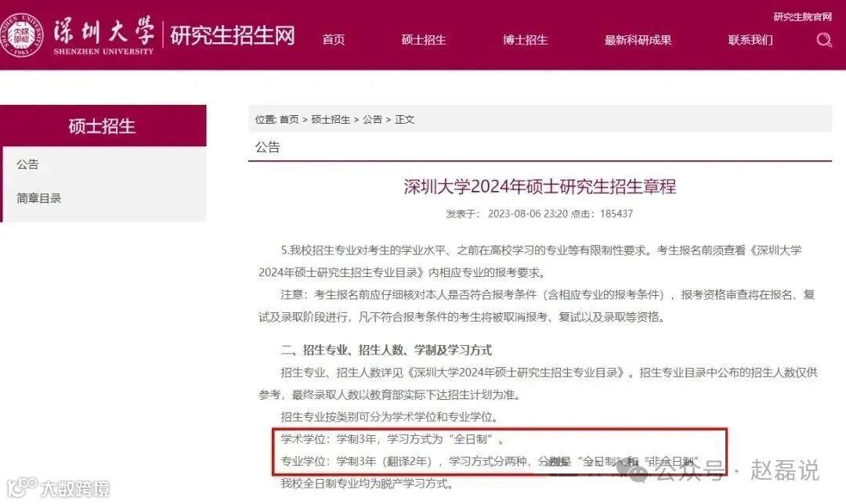This screenshot has width=846, height=504.
Task: Click the 大数跨境 watermark logo
Action: coord(58,488)
